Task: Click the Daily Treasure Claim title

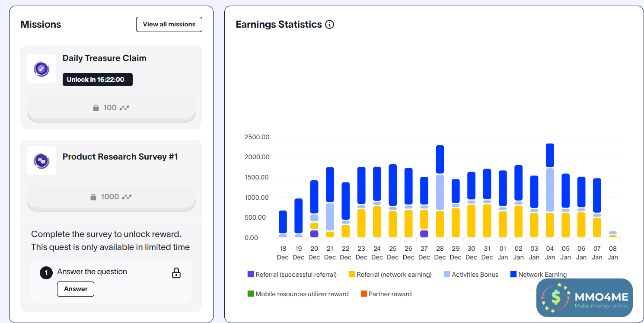Action: coord(105,58)
